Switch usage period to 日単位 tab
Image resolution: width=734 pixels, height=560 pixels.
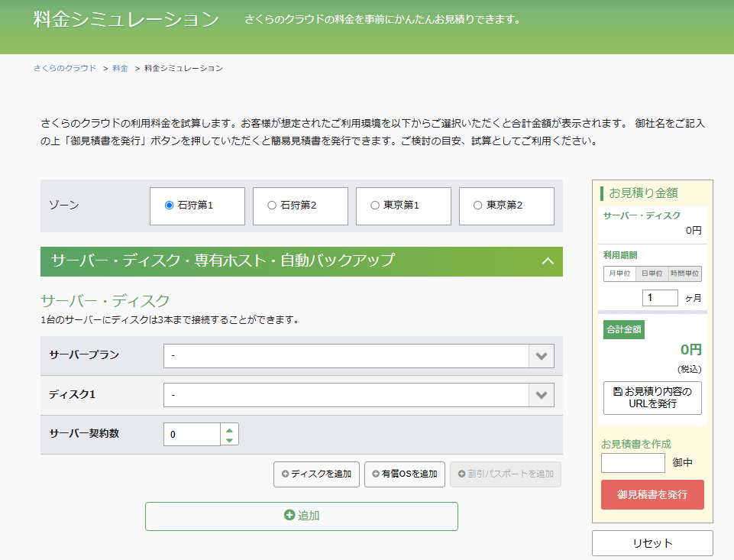(652, 274)
